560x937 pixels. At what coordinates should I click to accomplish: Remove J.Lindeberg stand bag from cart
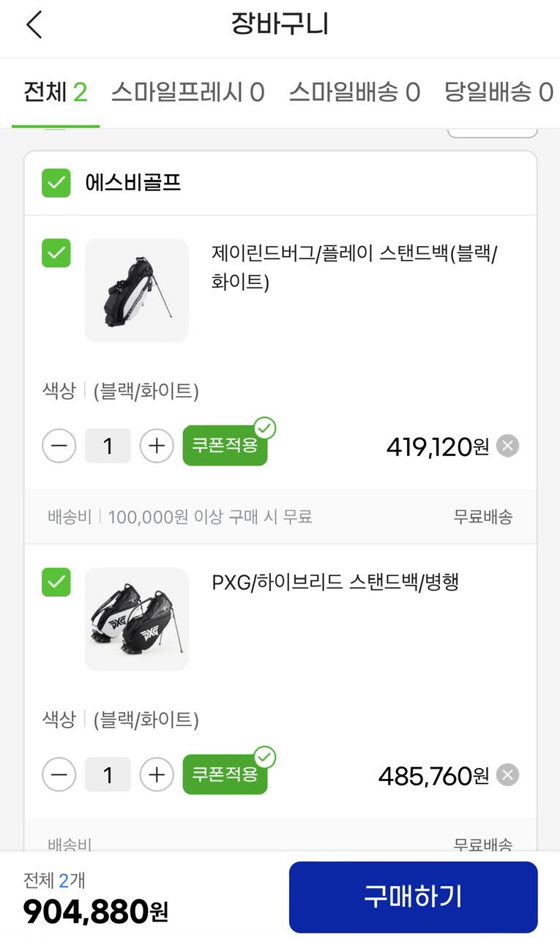coord(507,446)
